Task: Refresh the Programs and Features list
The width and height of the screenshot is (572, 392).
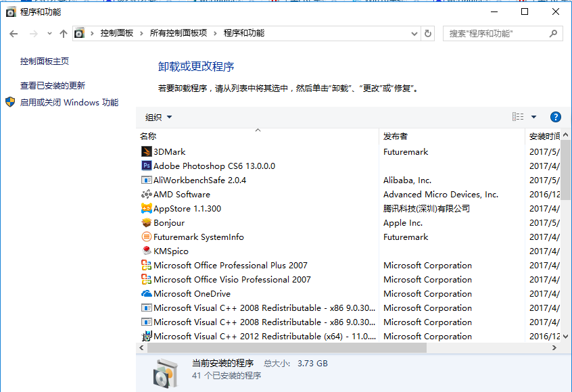Action: tap(428, 34)
